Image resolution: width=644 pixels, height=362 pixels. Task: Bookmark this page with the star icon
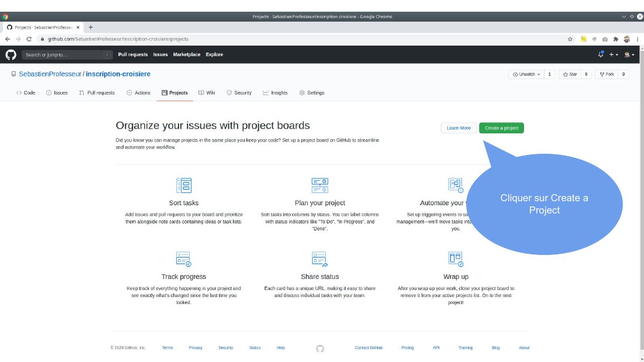coord(570,39)
